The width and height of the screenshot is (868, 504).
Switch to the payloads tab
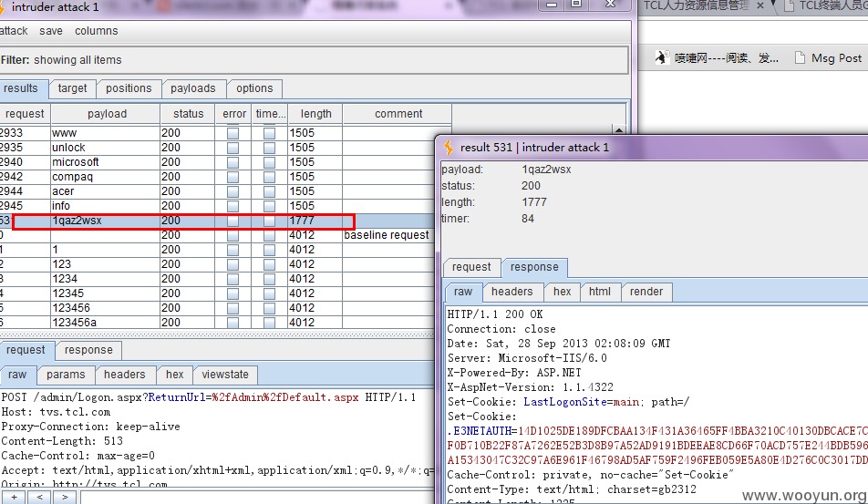tap(192, 88)
